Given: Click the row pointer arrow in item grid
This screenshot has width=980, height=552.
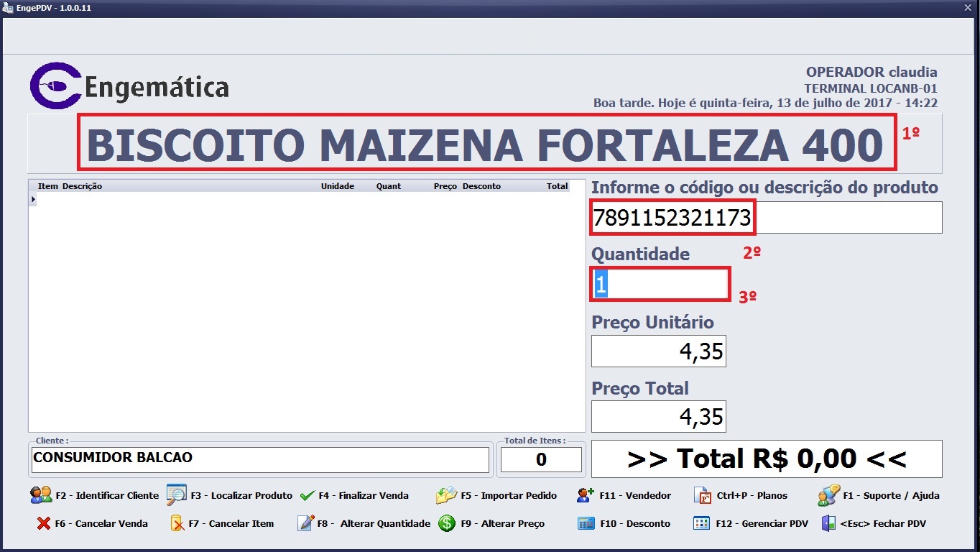Looking at the screenshot, I should pyautogui.click(x=32, y=199).
